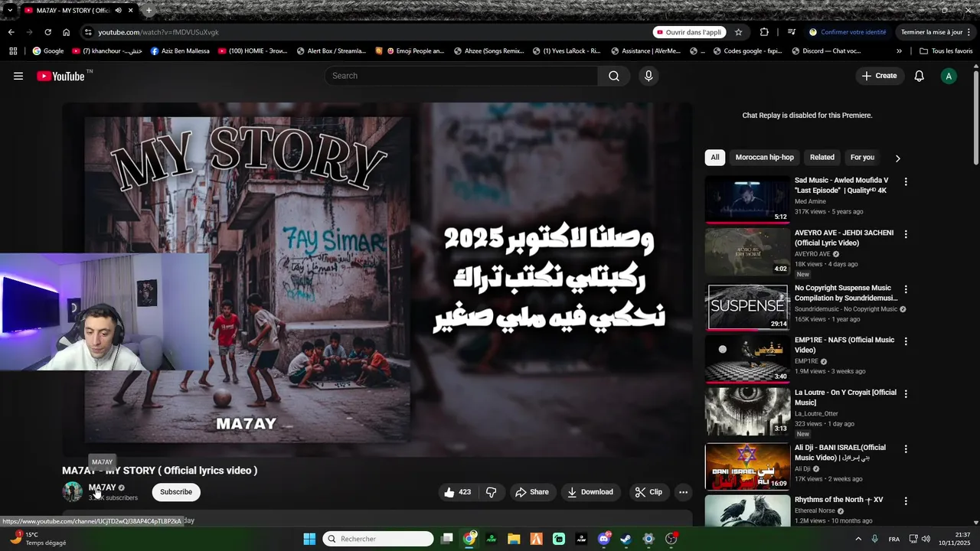This screenshot has width=980, height=551.
Task: Open options for Sad Music video
Action: [906, 182]
